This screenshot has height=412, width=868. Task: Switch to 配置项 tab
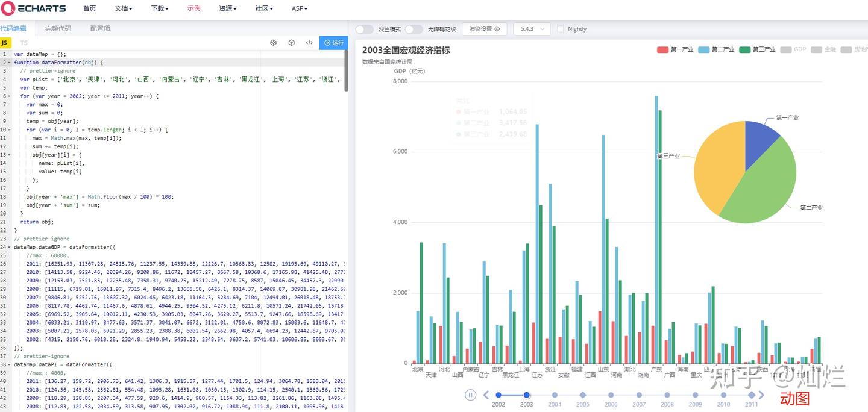[100, 28]
